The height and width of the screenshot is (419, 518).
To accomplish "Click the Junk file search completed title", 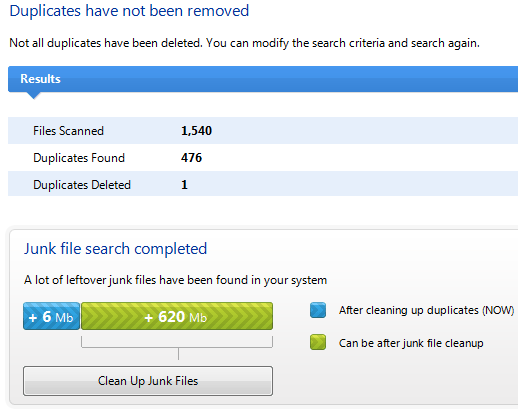I will tap(115, 249).
